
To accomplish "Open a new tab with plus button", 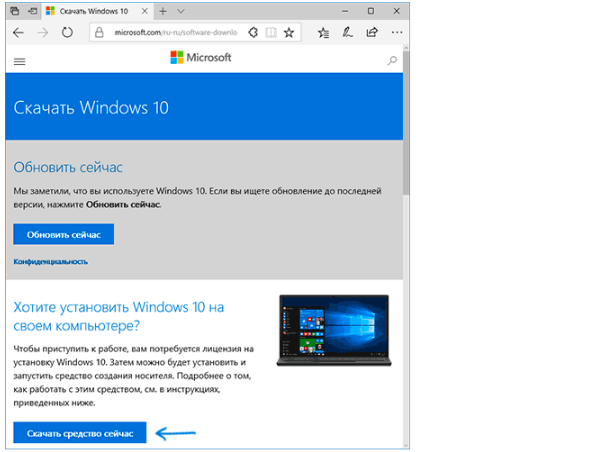I will pyautogui.click(x=163, y=11).
